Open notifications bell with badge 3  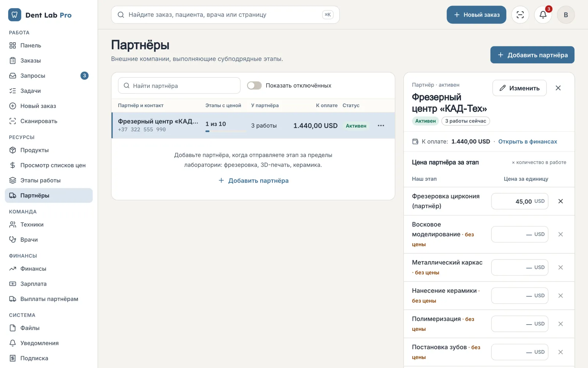coord(543,15)
